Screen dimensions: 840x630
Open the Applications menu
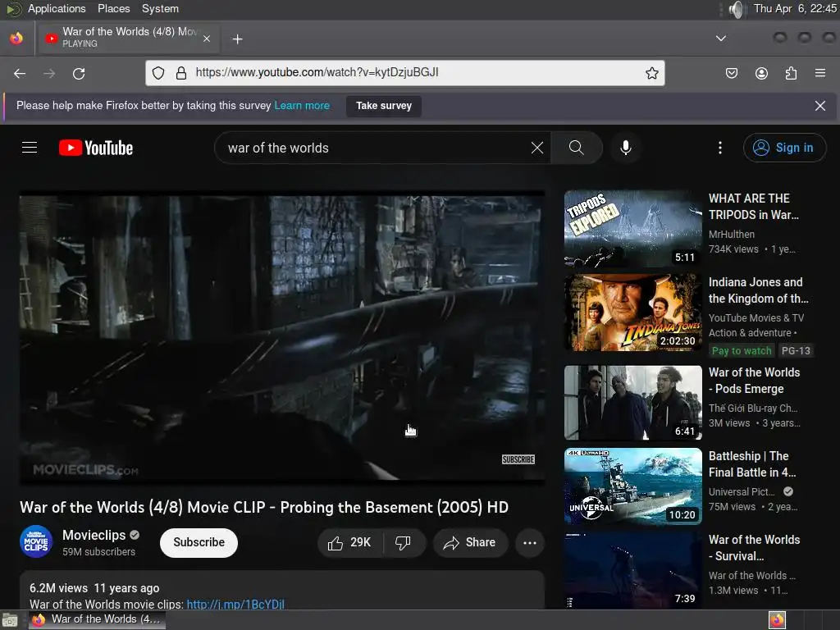(x=57, y=8)
